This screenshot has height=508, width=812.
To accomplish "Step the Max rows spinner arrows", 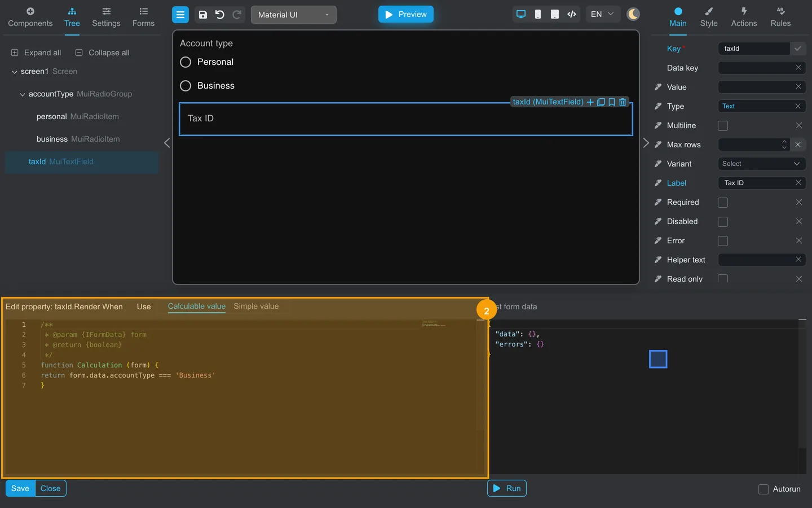I will coord(784,144).
